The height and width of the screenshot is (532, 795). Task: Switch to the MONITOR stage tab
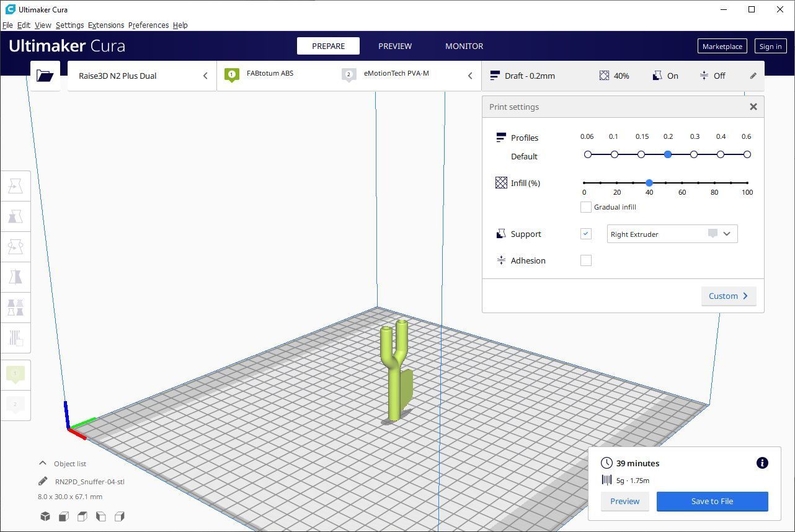pos(464,46)
